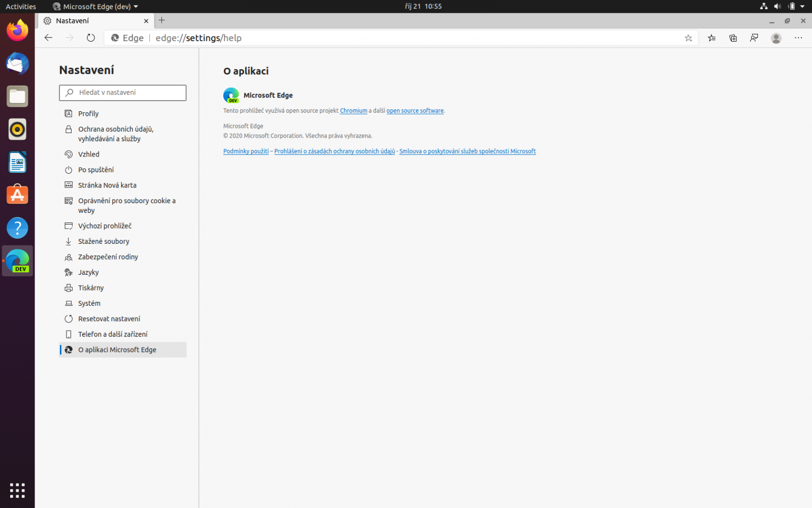Open the Chromium project link
Viewport: 812px width, 508px height.
[353, 110]
